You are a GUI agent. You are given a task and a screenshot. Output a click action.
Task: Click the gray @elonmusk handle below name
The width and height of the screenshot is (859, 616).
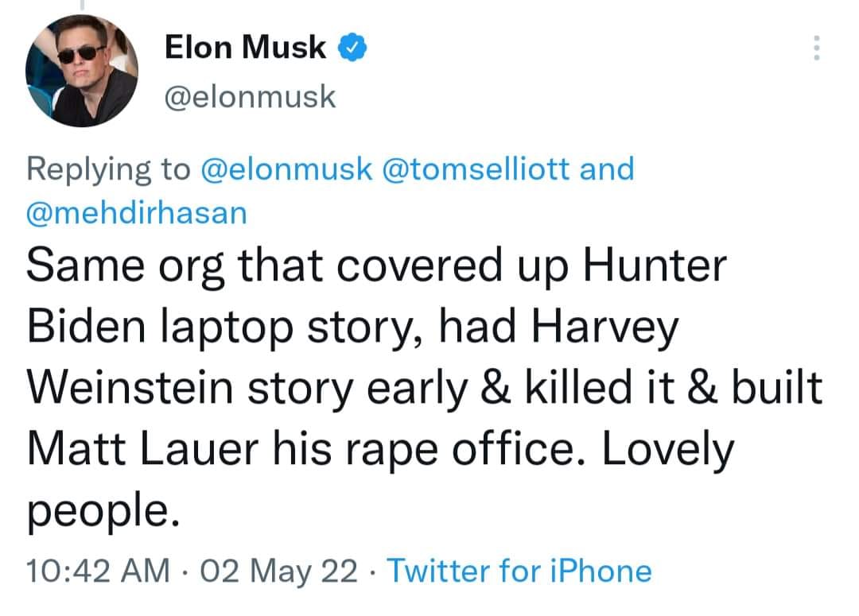tap(251, 98)
